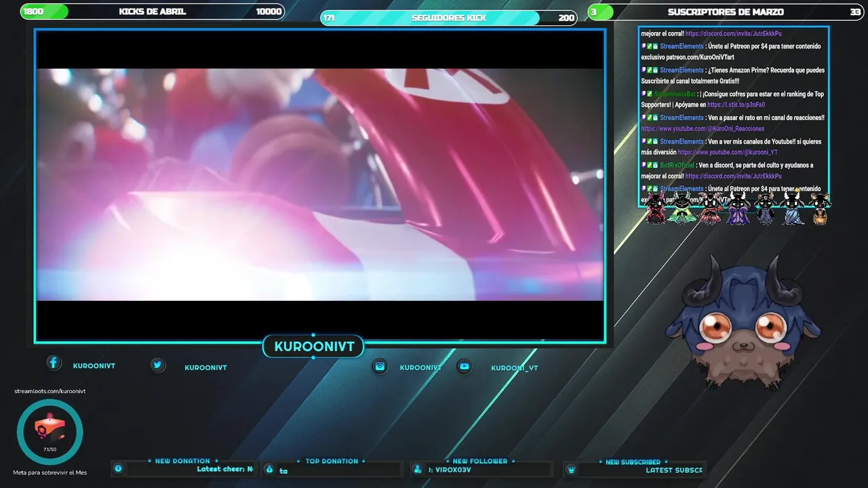Click the badge icons before StreamlootsBot
The image size is (868, 488).
(647, 94)
